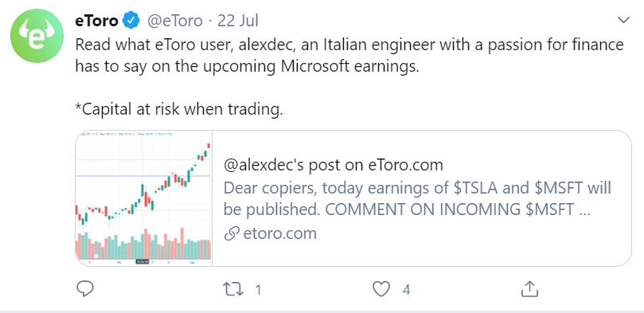Viewport: 644px width, 313px height.
Task: Click the blue verified badge
Action: click(132, 21)
